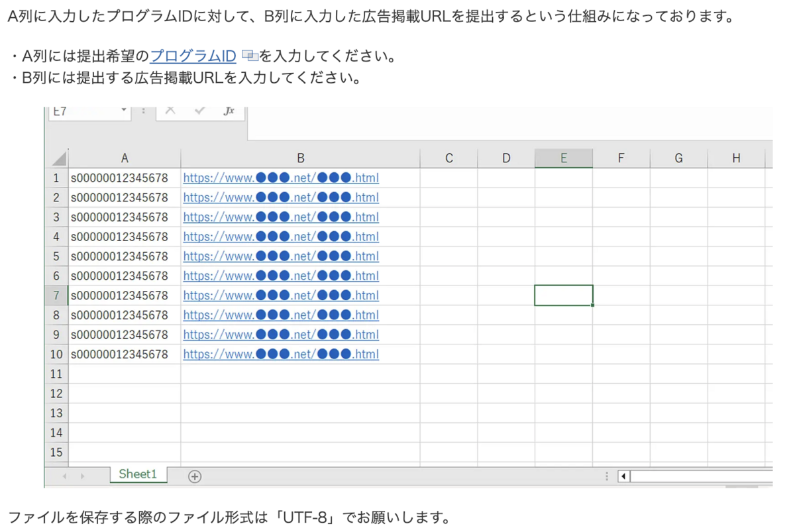Click the Insert Function (fx) icon
Screen dimensions: 795x532
pos(229,111)
